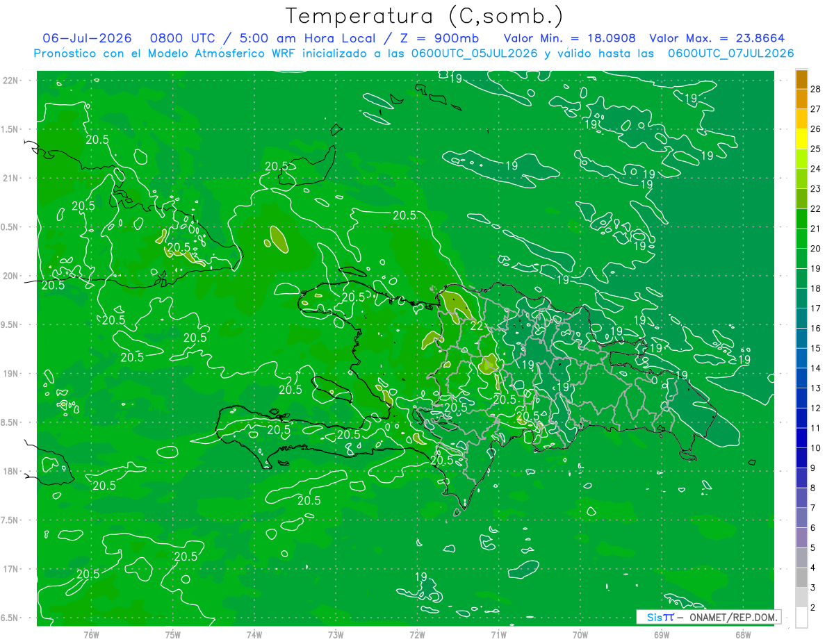The image size is (834, 644).
Task: Click the "71W" longitude axis label
Action: 498,634
